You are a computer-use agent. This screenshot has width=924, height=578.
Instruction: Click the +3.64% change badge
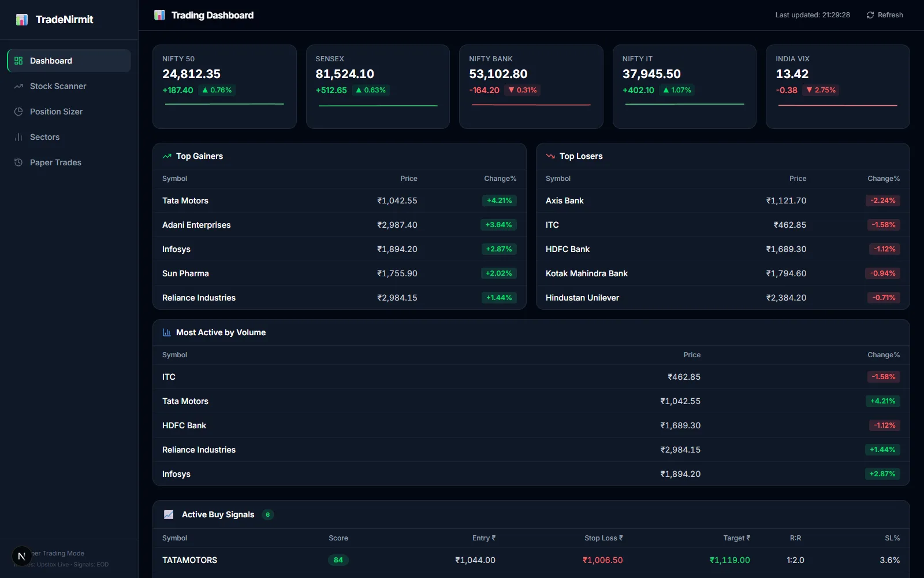click(498, 225)
